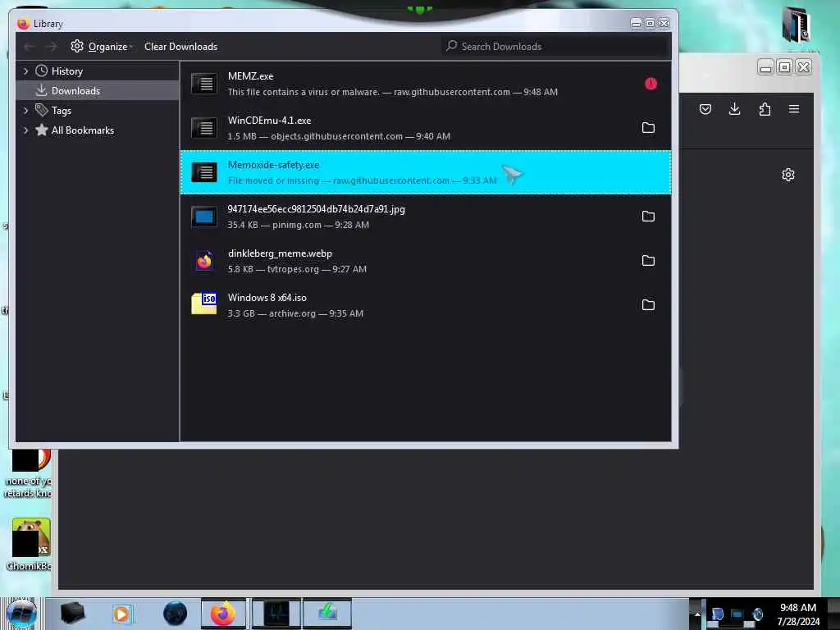
Task: Open the Windows Start orb
Action: 21,614
